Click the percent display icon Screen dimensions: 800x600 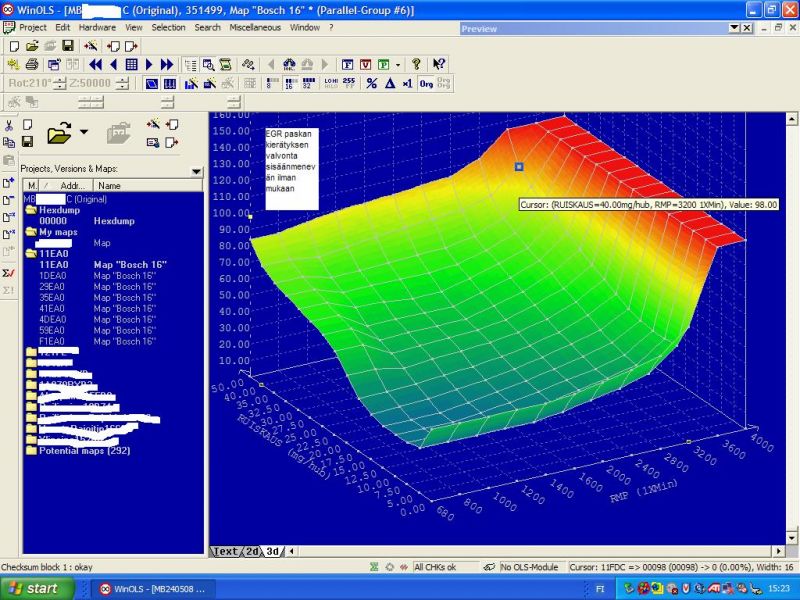point(371,83)
